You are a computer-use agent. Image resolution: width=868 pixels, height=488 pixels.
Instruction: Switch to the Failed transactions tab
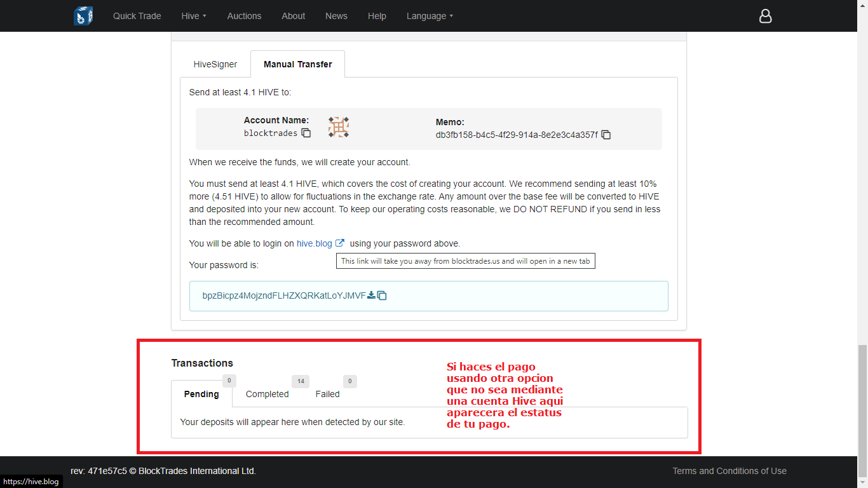click(328, 394)
